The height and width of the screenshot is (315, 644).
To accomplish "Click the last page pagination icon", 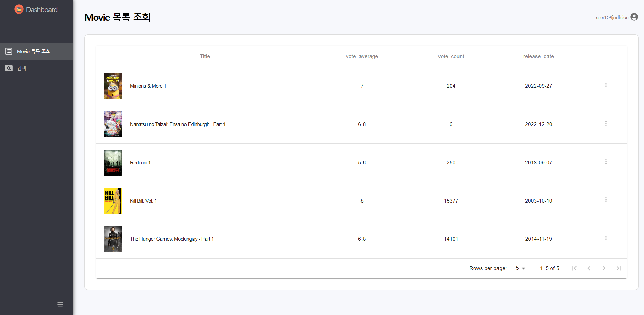I will tap(619, 268).
